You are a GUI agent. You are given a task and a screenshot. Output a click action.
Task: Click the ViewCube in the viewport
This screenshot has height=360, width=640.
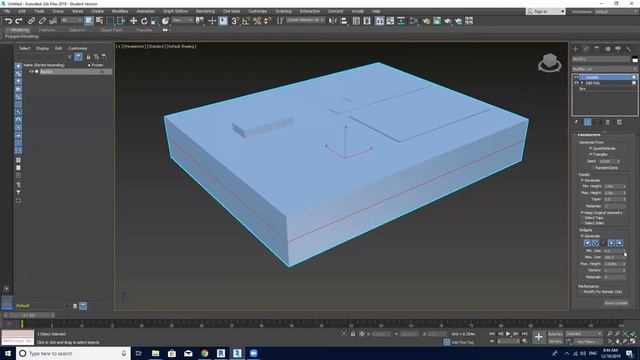click(550, 62)
